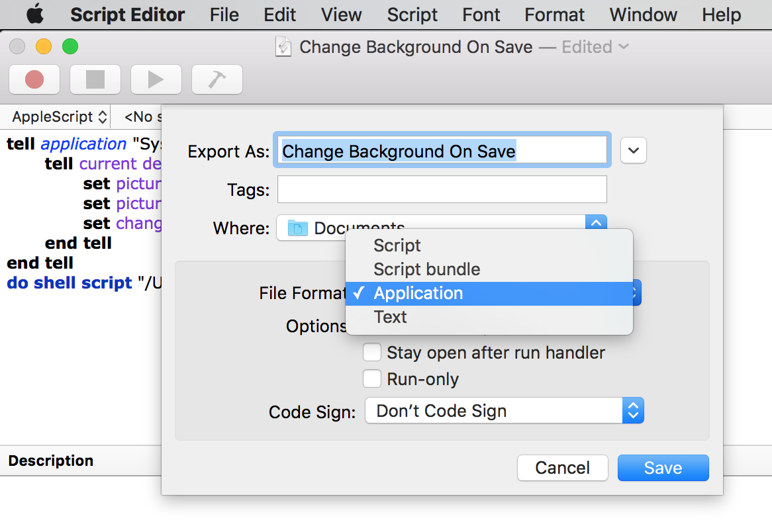The height and width of the screenshot is (532, 772).
Task: Stop the running script
Action: point(95,79)
